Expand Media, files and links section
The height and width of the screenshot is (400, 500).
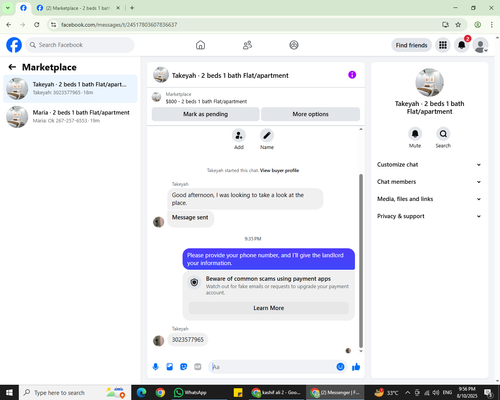point(429,199)
